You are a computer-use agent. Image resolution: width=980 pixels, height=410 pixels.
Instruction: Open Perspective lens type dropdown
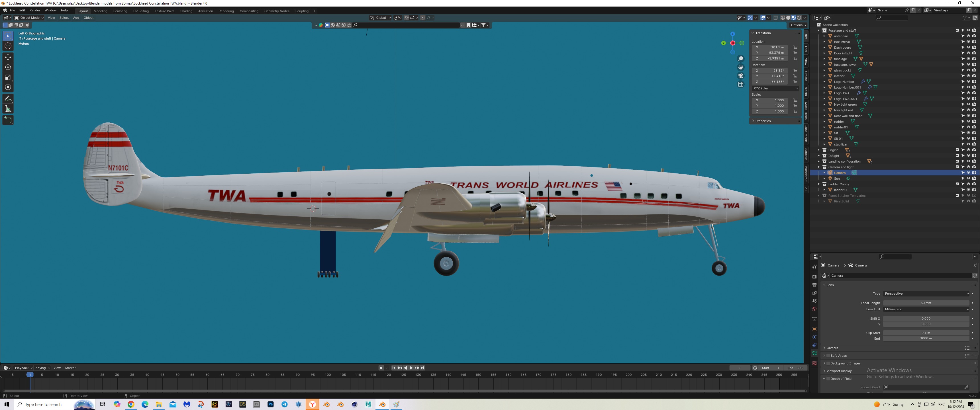point(926,294)
